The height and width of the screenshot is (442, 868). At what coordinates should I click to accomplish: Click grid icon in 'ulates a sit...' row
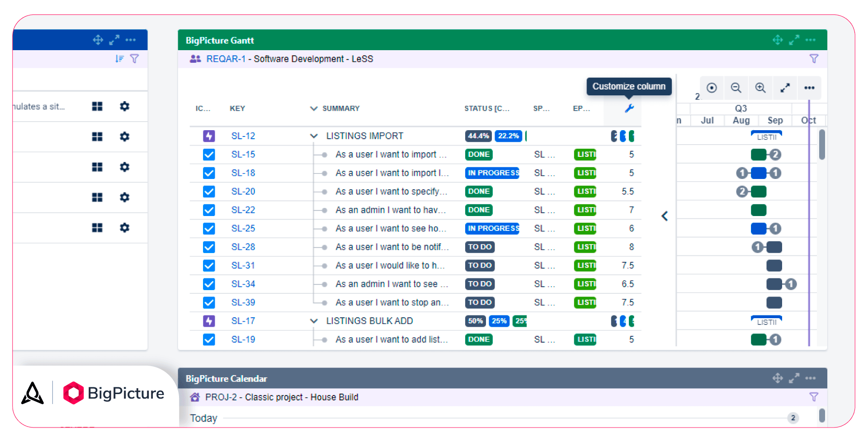97,106
